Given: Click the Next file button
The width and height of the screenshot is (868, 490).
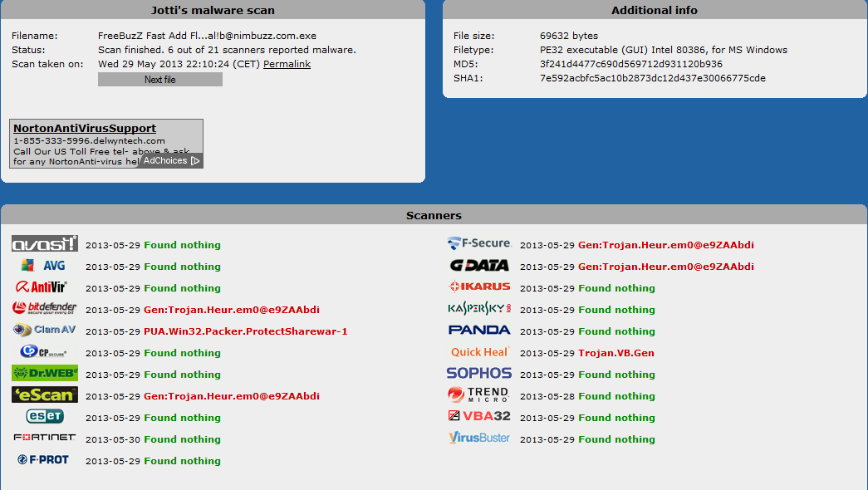Looking at the screenshot, I should pyautogui.click(x=160, y=80).
